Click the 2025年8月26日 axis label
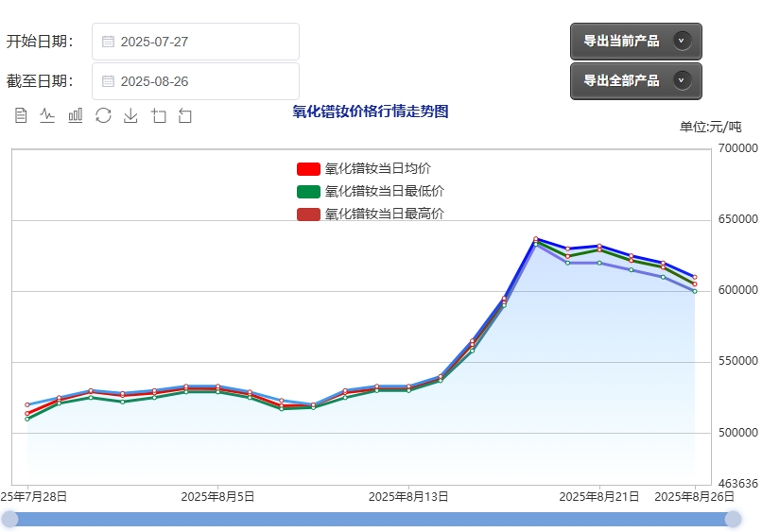 [x=694, y=496]
